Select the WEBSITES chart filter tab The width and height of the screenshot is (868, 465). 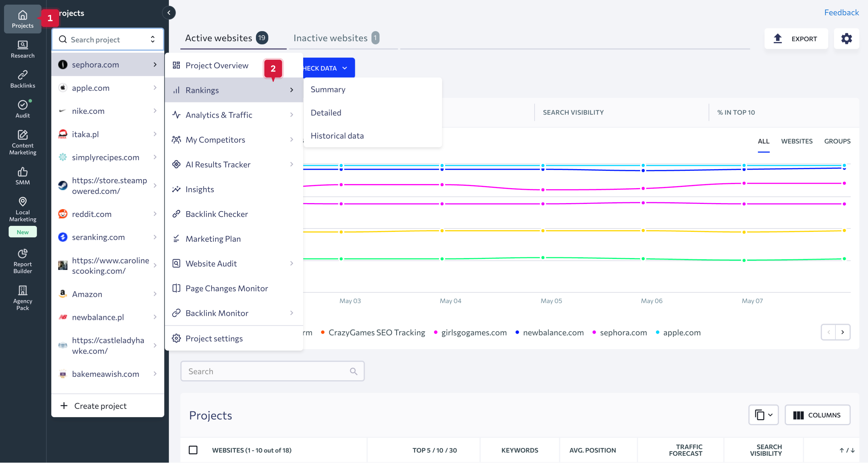[x=796, y=141]
